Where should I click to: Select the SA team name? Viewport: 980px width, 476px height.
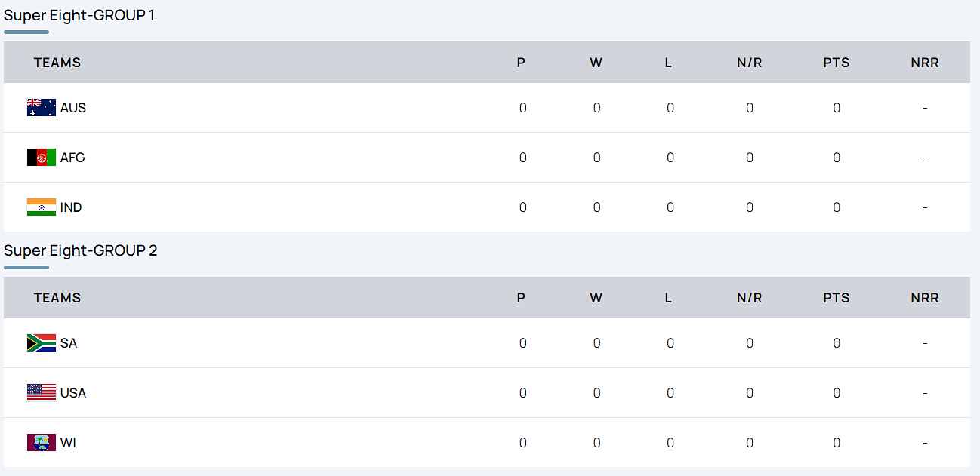[69, 343]
